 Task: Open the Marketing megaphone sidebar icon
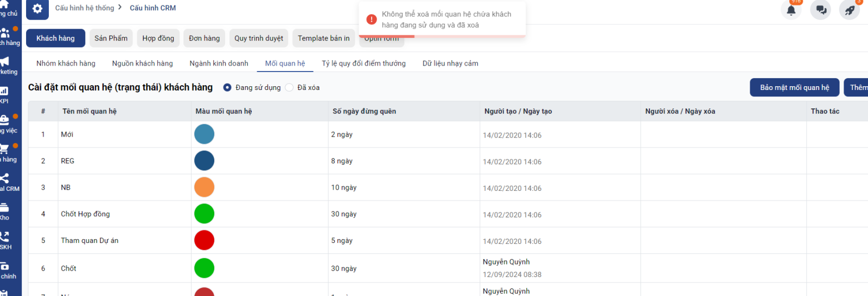5,61
